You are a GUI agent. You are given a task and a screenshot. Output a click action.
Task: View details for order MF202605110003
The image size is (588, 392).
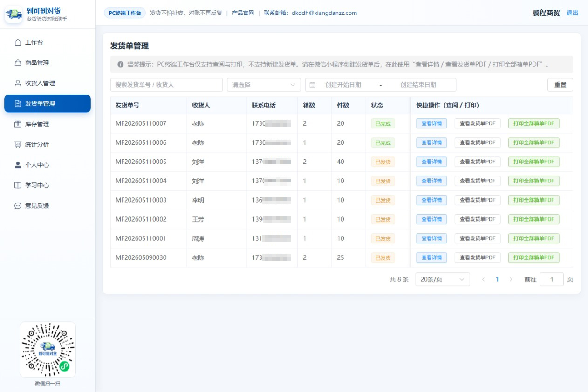[431, 200]
